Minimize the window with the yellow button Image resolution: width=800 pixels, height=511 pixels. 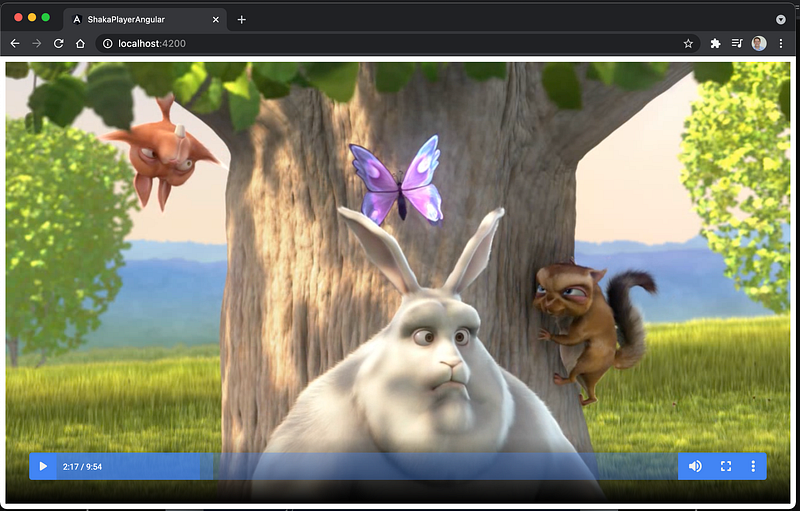point(32,17)
